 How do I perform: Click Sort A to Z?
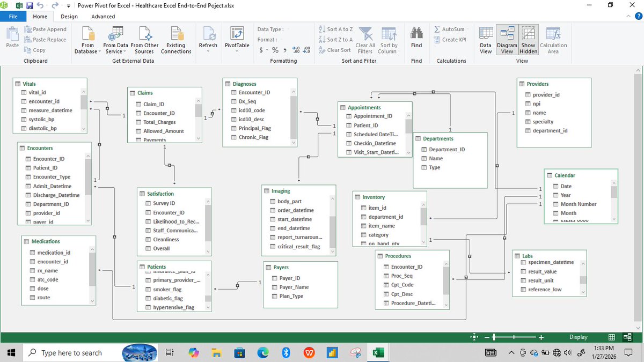(335, 29)
